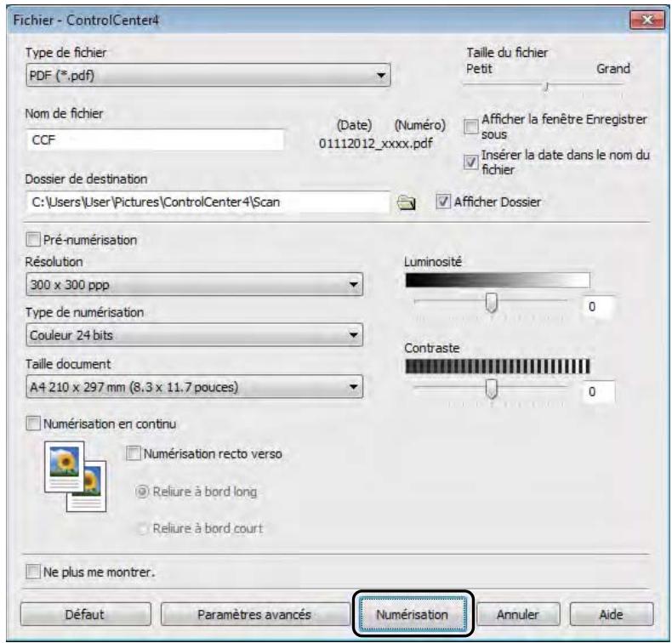Close the ControlCenter4 dialog

[646, 20]
